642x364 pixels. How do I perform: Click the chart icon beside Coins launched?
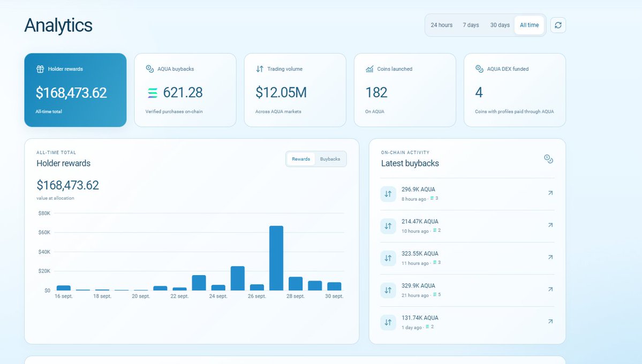coord(369,69)
